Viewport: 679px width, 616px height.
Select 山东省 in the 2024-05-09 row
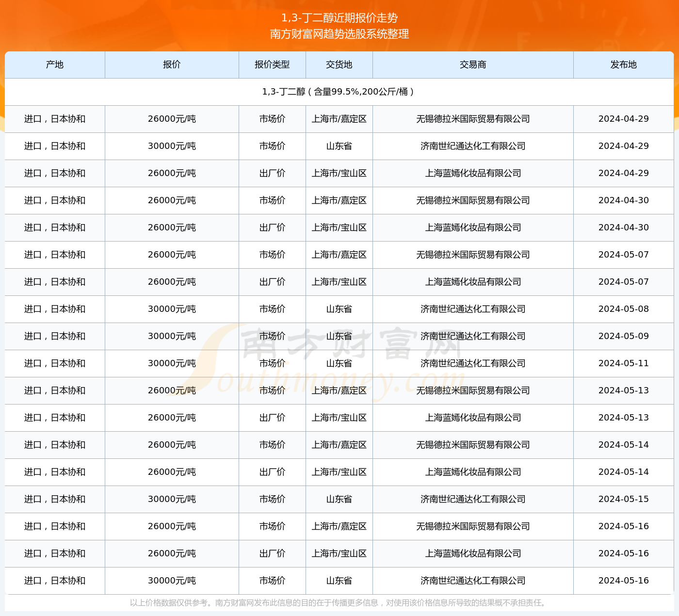point(339,336)
